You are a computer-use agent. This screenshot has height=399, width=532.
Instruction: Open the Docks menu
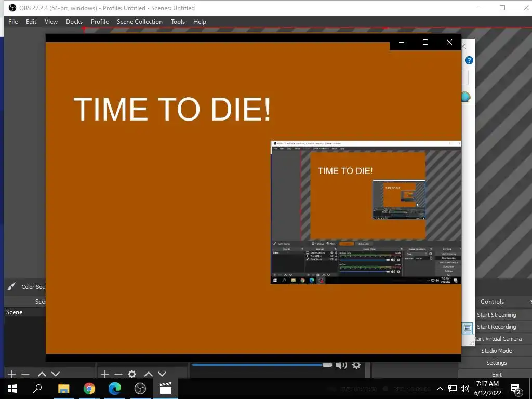coord(74,22)
